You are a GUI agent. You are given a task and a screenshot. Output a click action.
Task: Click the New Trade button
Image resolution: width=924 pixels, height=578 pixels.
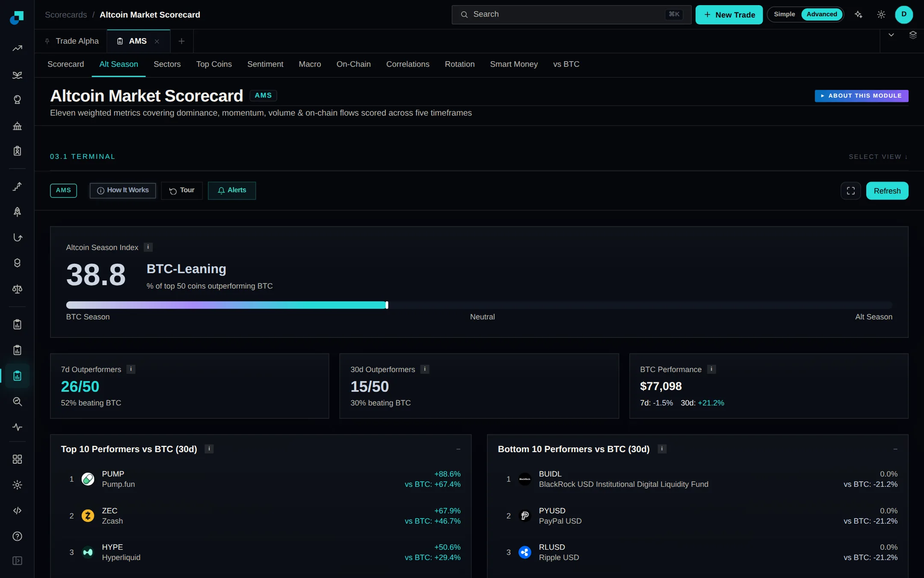click(729, 15)
